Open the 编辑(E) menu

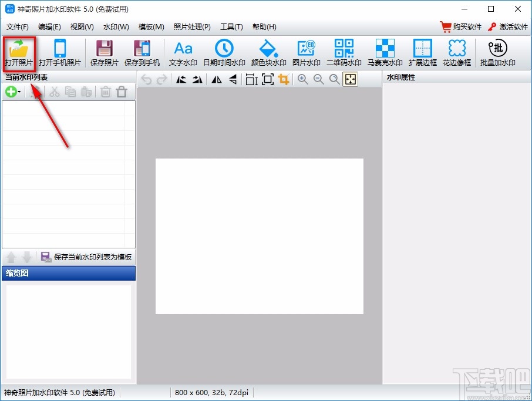(49, 27)
